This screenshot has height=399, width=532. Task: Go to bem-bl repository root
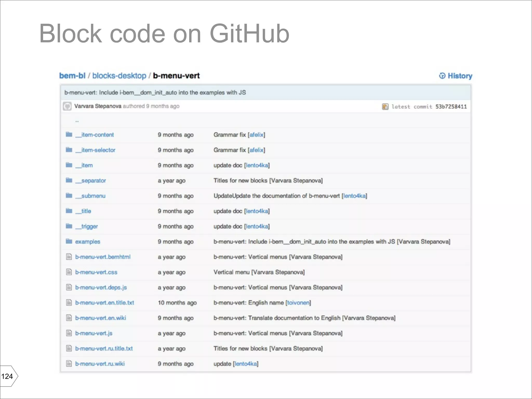point(72,76)
